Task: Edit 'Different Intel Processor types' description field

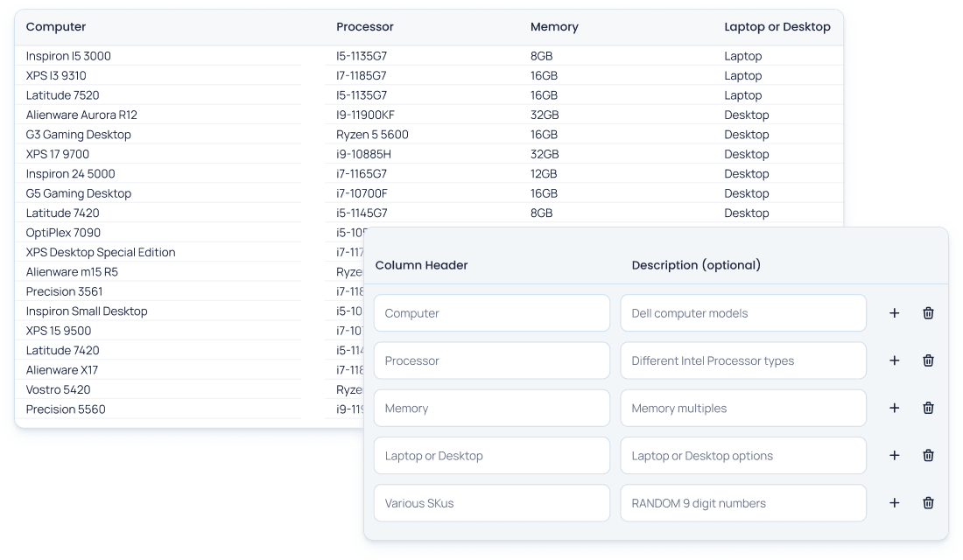Action: pos(743,360)
